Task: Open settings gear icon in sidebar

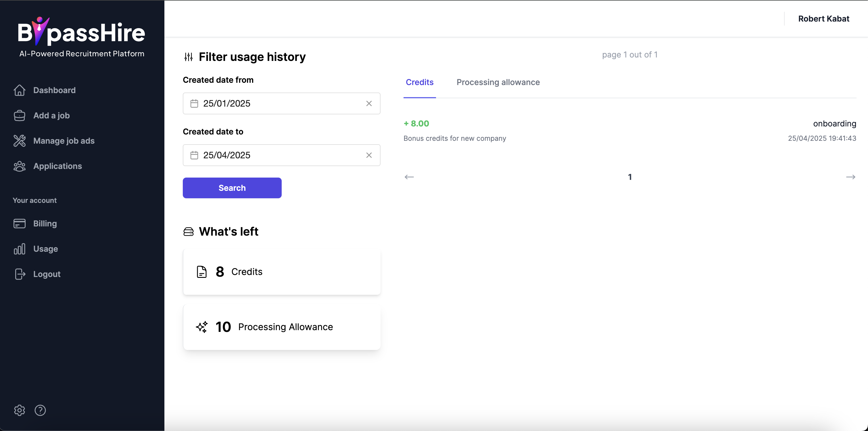Action: pyautogui.click(x=19, y=410)
